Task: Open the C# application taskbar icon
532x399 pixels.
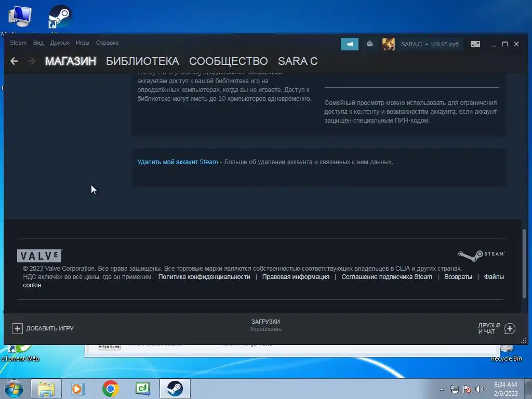Action: (x=143, y=389)
